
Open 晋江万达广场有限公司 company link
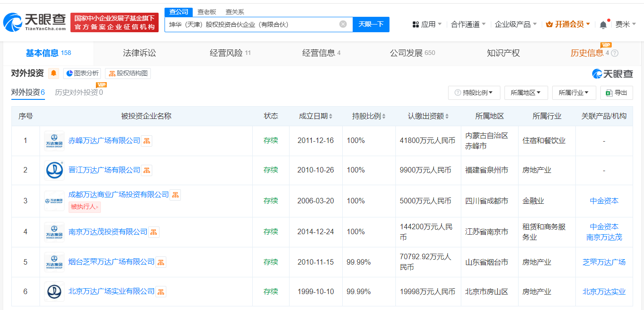pos(104,170)
